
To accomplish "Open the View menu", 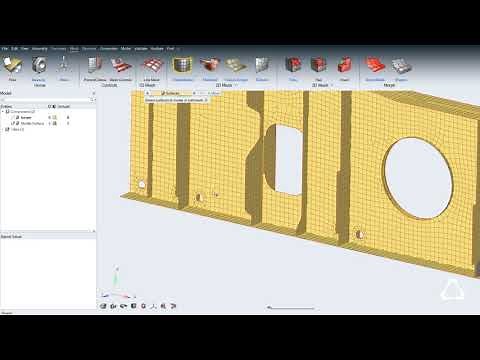I will click(x=25, y=49).
